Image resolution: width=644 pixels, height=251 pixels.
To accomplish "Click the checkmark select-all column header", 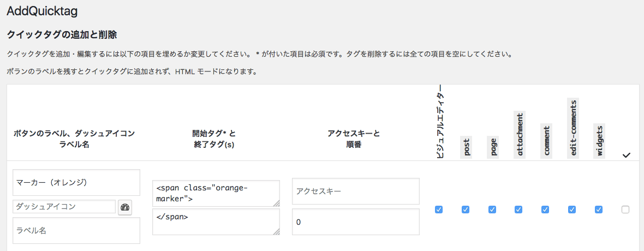I will click(x=626, y=155).
